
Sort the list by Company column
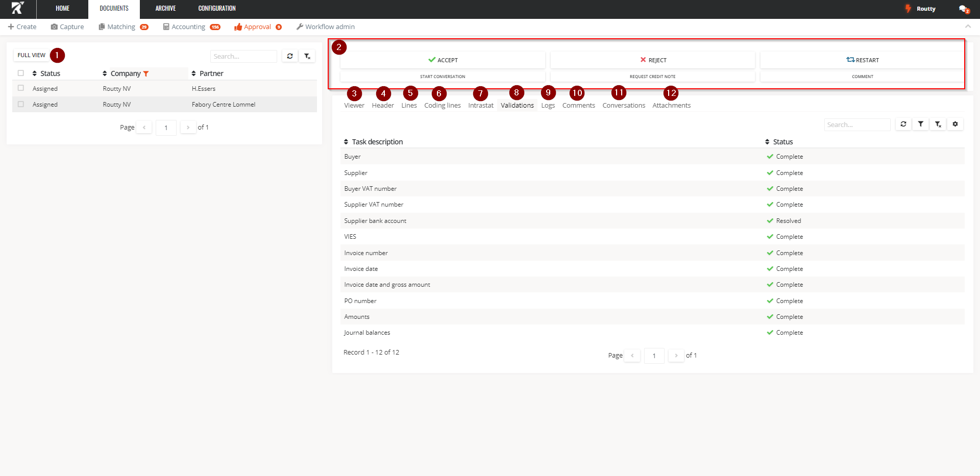pyautogui.click(x=125, y=73)
